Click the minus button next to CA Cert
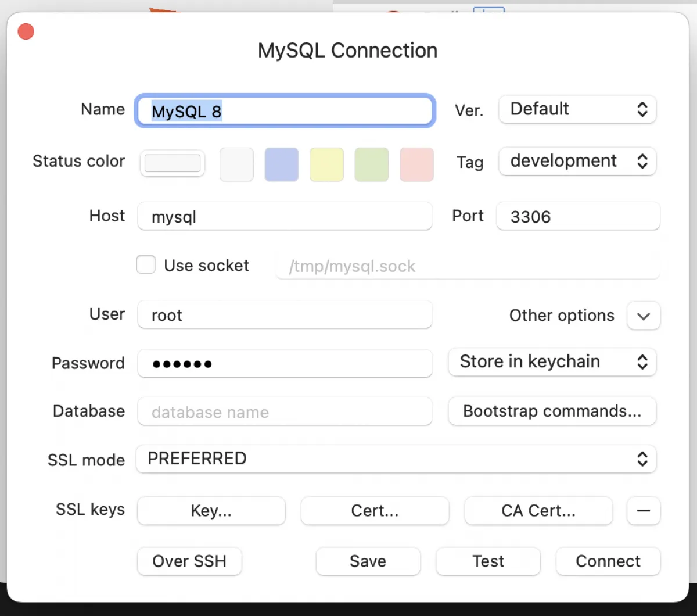697x616 pixels. coord(644,511)
